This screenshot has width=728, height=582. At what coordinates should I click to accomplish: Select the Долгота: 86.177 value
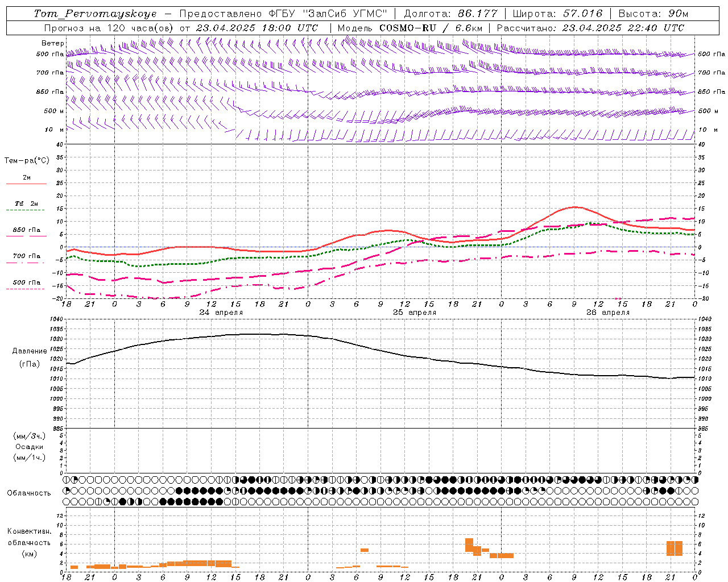[451, 14]
